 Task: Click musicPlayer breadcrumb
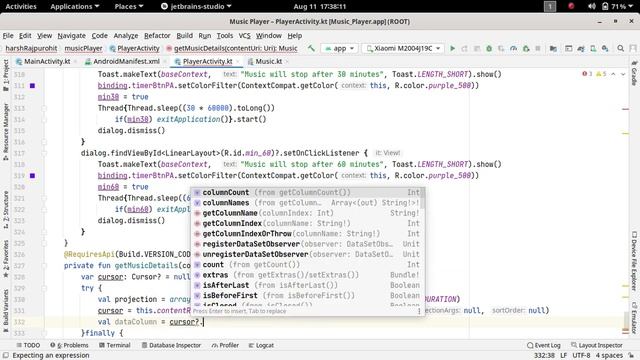coord(83,48)
